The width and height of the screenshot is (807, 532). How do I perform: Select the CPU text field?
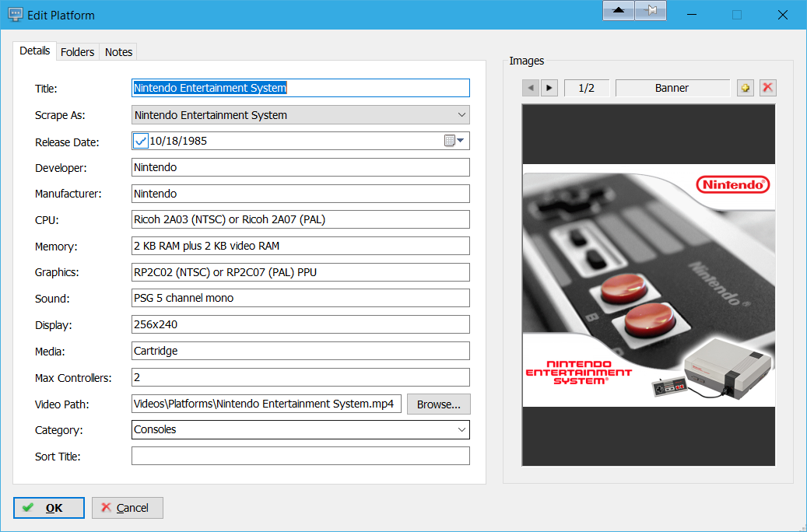click(x=300, y=219)
